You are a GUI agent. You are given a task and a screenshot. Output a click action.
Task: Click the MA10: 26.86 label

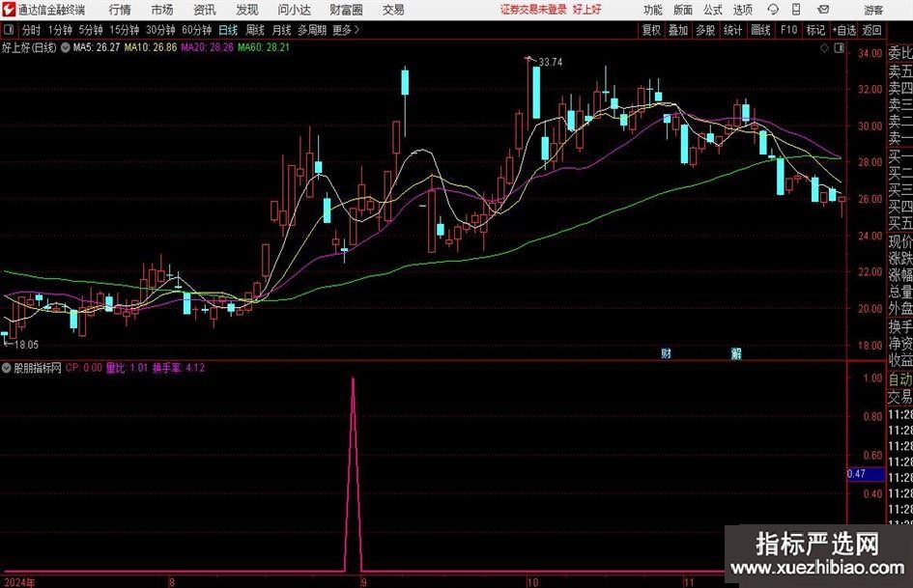tap(150, 47)
